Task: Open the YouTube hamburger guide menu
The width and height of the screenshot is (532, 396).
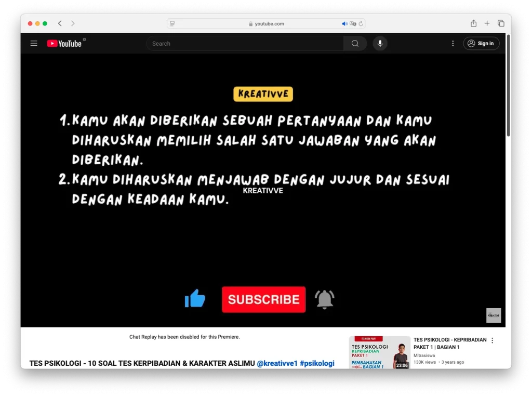Action: [34, 44]
